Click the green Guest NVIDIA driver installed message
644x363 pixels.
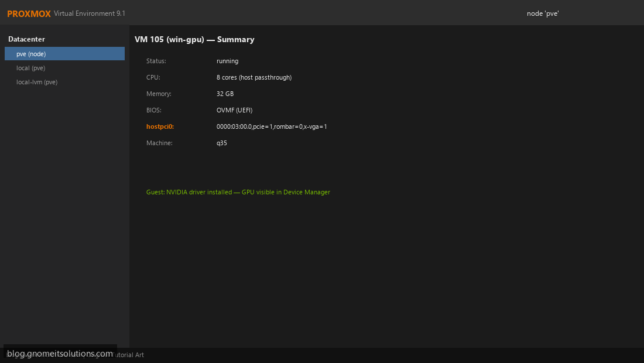click(x=238, y=192)
